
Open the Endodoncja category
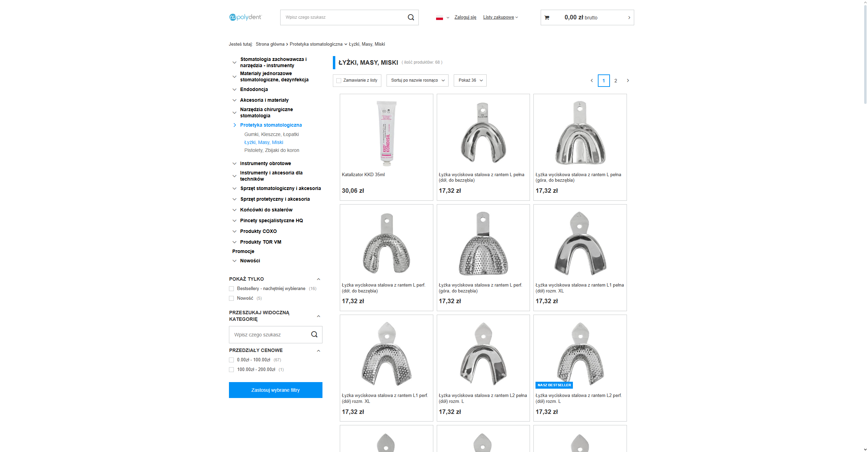point(254,89)
